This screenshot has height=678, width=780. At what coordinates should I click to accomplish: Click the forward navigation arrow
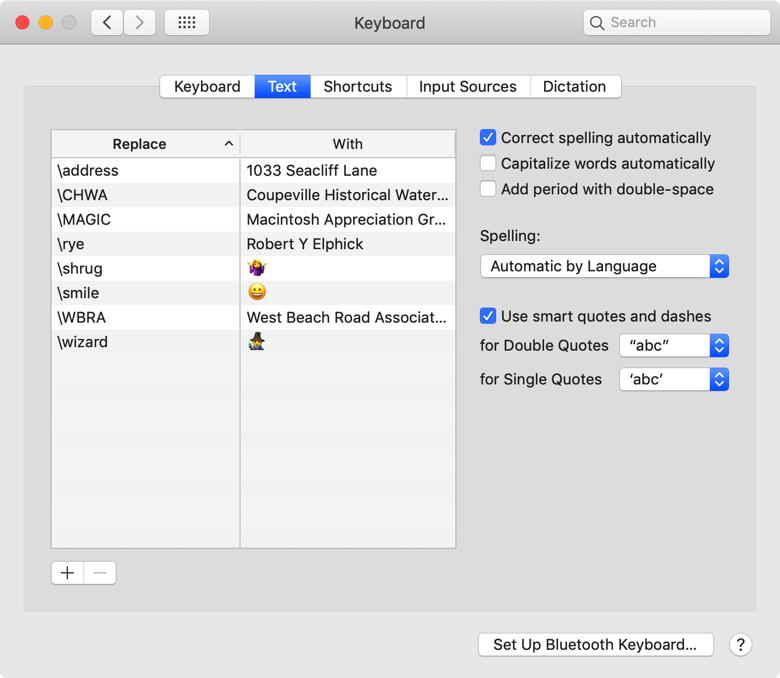139,22
